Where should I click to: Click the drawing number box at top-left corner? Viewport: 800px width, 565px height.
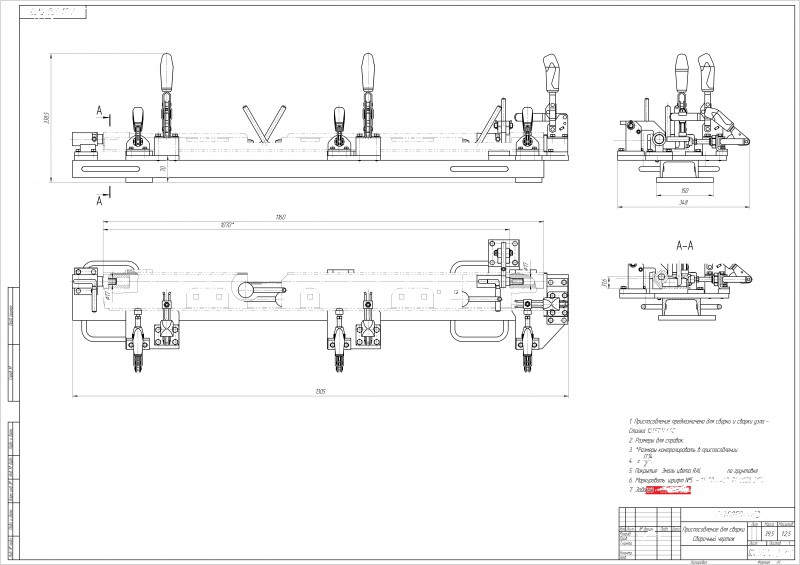[53, 12]
